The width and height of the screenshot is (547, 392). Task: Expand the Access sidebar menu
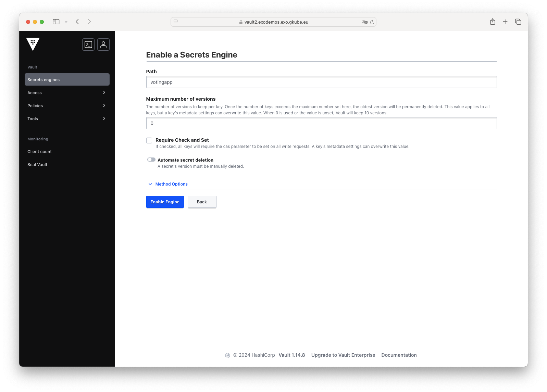(67, 93)
